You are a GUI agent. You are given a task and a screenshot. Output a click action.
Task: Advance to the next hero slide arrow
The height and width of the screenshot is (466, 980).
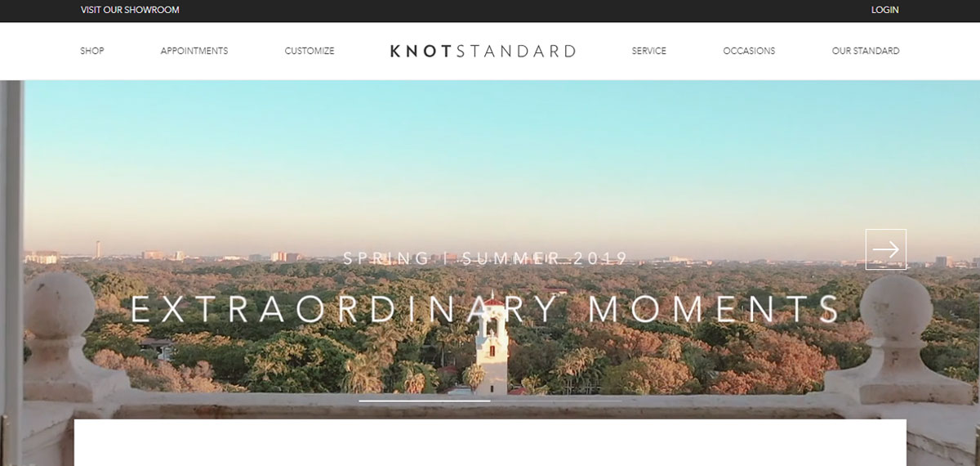tap(886, 249)
